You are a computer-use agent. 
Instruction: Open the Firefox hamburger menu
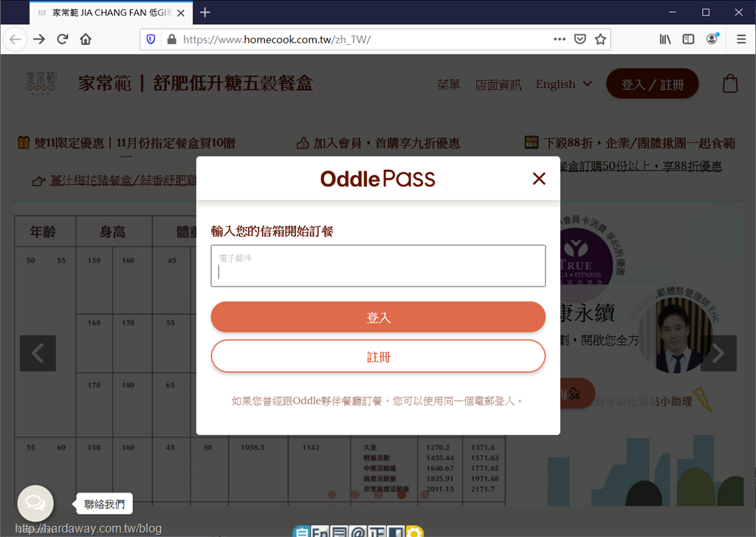(x=741, y=39)
